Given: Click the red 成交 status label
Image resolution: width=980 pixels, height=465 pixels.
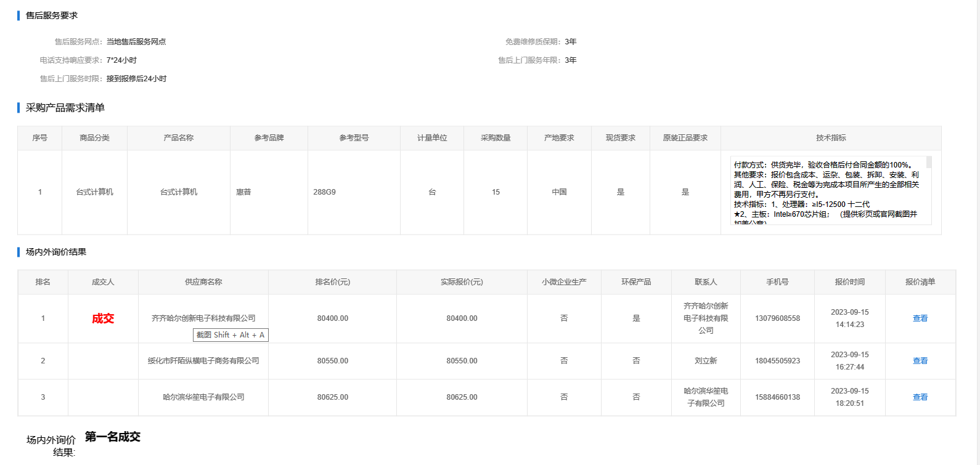Looking at the screenshot, I should click(103, 318).
